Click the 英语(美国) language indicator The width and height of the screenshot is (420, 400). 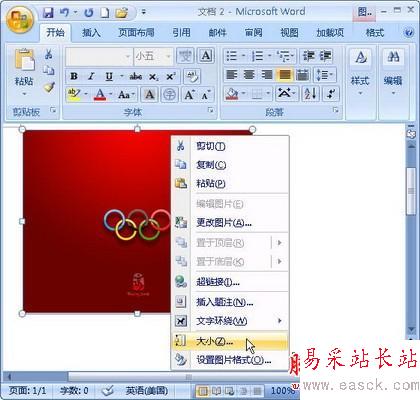pos(146,390)
